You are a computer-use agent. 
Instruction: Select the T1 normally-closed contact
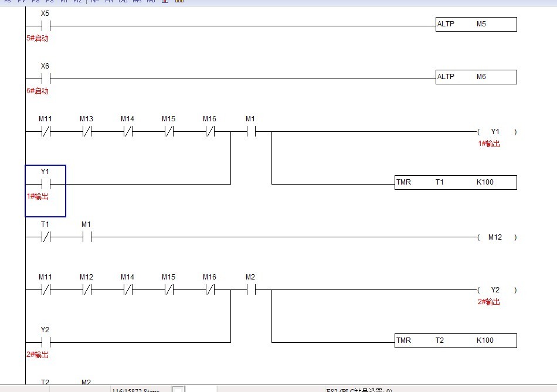[45, 237]
